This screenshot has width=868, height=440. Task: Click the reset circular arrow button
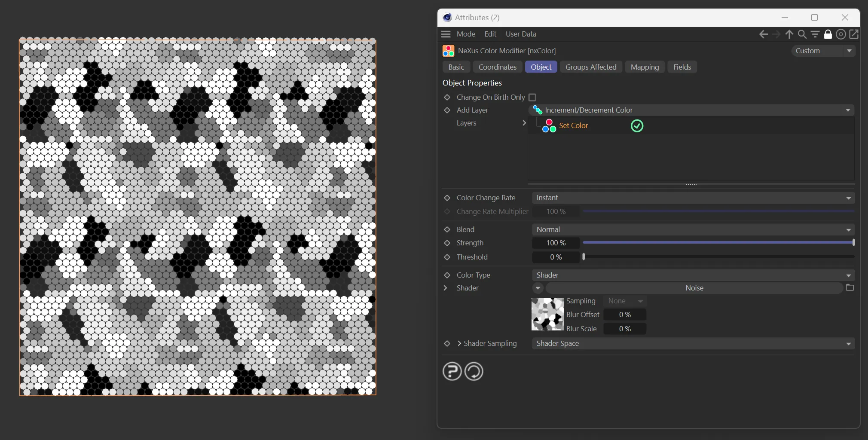coord(474,371)
